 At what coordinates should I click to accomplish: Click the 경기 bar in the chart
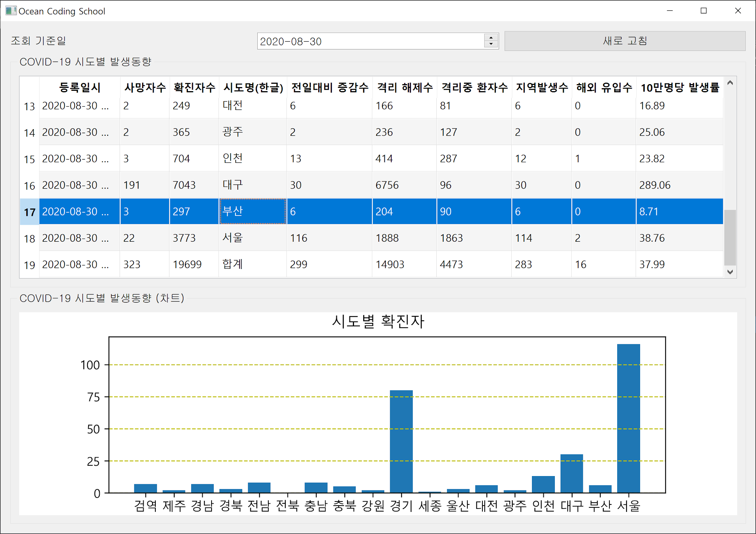click(x=401, y=441)
